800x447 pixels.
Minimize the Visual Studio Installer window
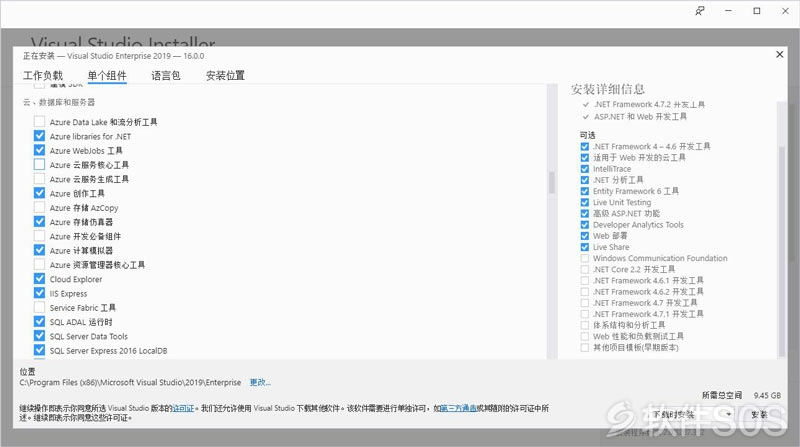(728, 11)
